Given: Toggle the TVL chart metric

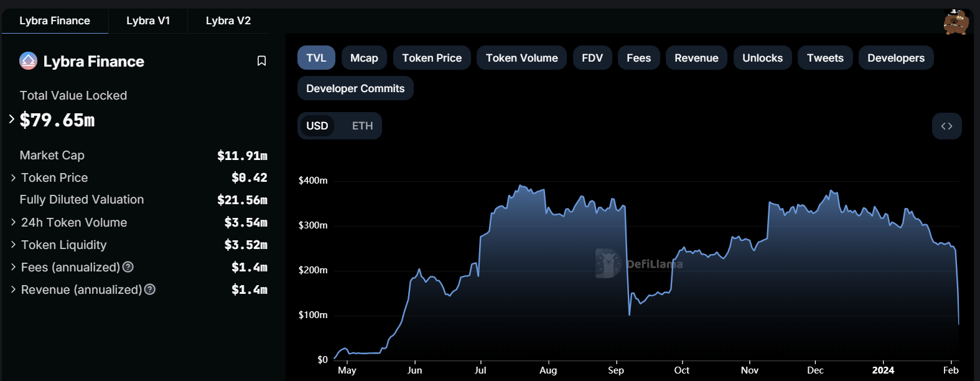Looking at the screenshot, I should [x=316, y=58].
